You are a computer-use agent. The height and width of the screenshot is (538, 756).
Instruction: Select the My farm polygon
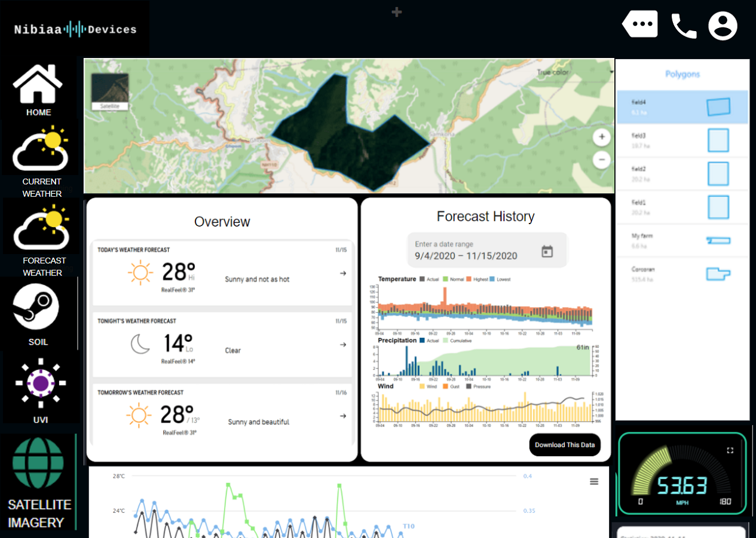682,240
